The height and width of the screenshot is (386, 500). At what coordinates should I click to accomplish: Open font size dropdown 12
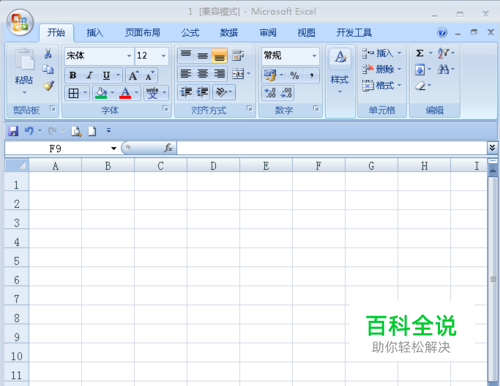pyautogui.click(x=163, y=56)
